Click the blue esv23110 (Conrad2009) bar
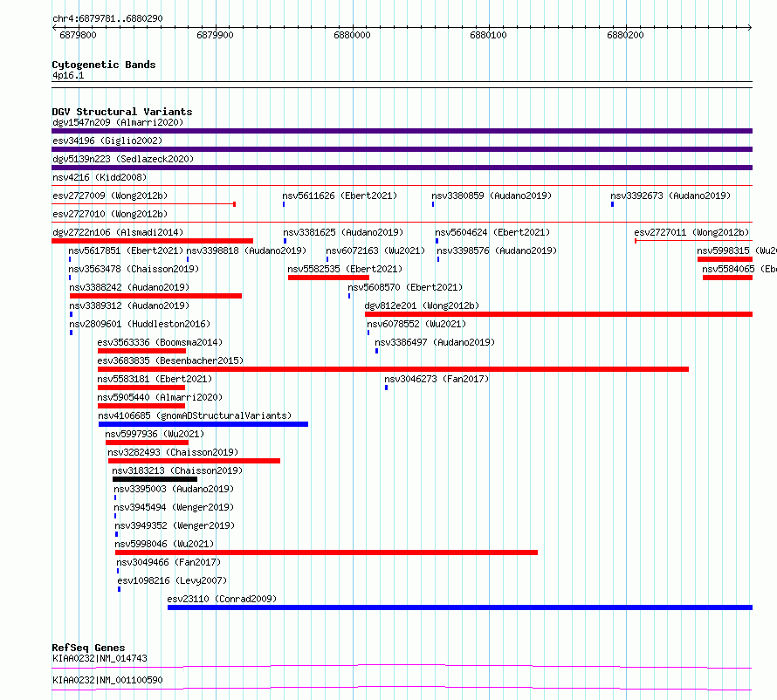This screenshot has width=777, height=700. point(460,607)
